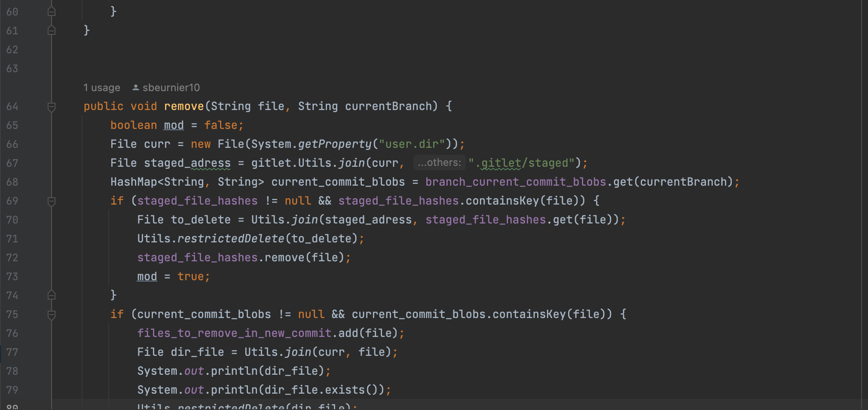Collapse the remove method at line 64
The height and width of the screenshot is (410, 868).
click(52, 107)
